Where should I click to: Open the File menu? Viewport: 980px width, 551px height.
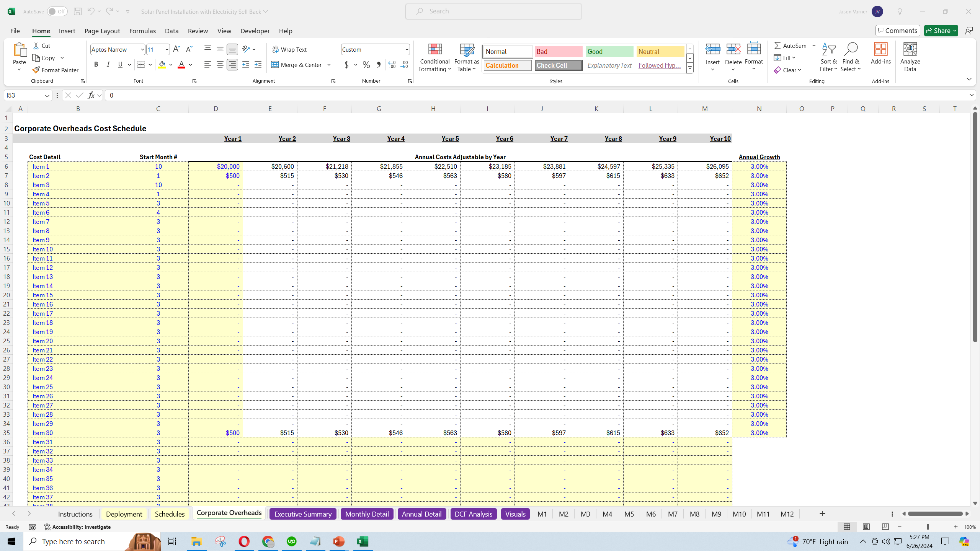click(15, 31)
